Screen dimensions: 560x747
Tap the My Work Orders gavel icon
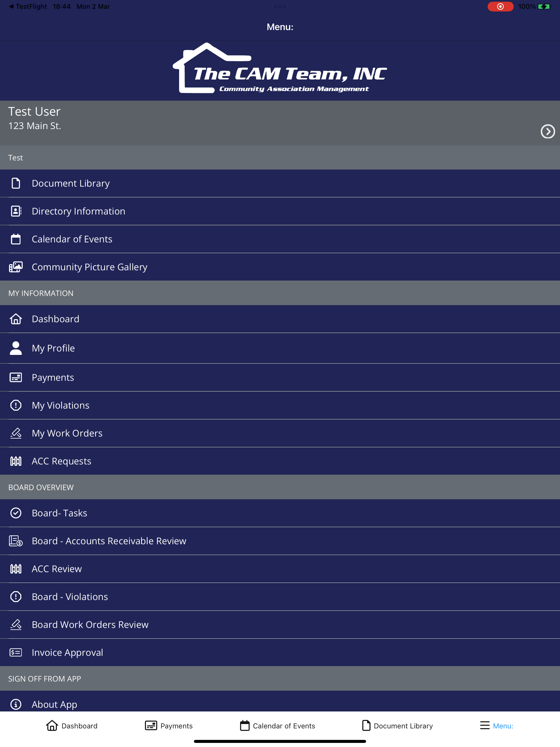[x=16, y=433]
